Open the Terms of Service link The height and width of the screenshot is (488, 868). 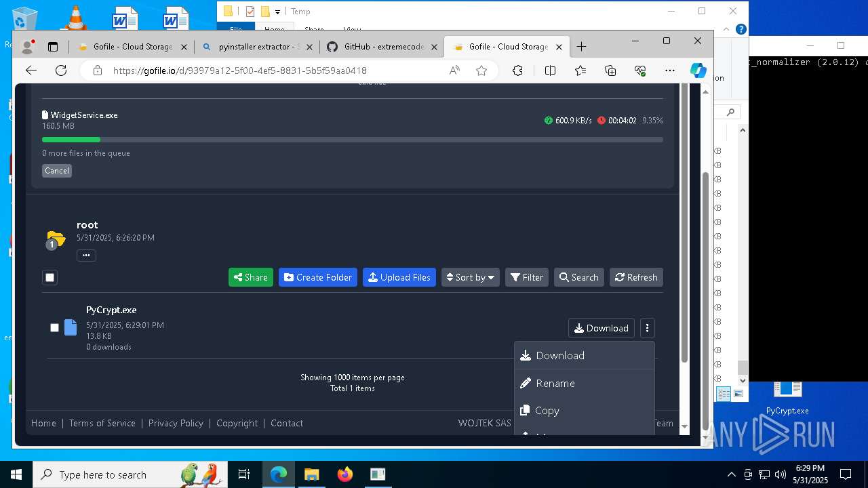(x=102, y=423)
